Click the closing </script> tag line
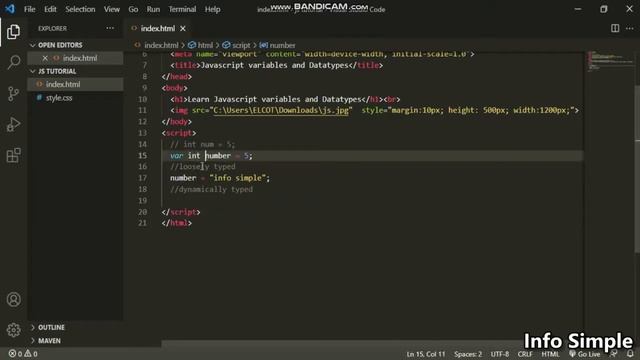The image size is (640, 360). pos(181,212)
